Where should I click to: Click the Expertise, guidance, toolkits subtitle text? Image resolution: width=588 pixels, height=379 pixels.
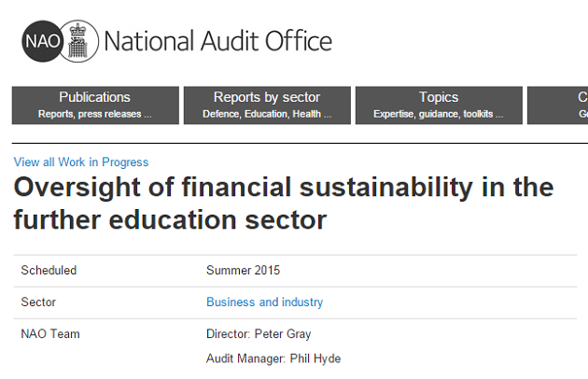(438, 114)
